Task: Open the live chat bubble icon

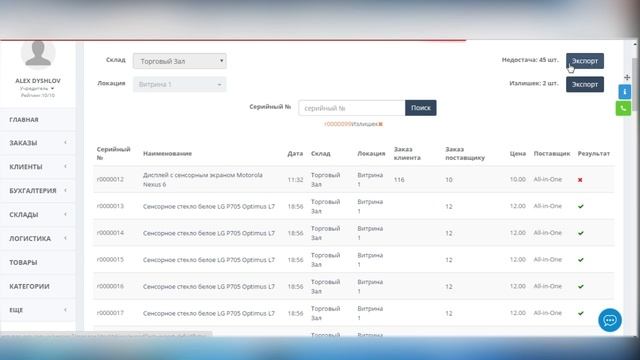Action: click(x=610, y=320)
